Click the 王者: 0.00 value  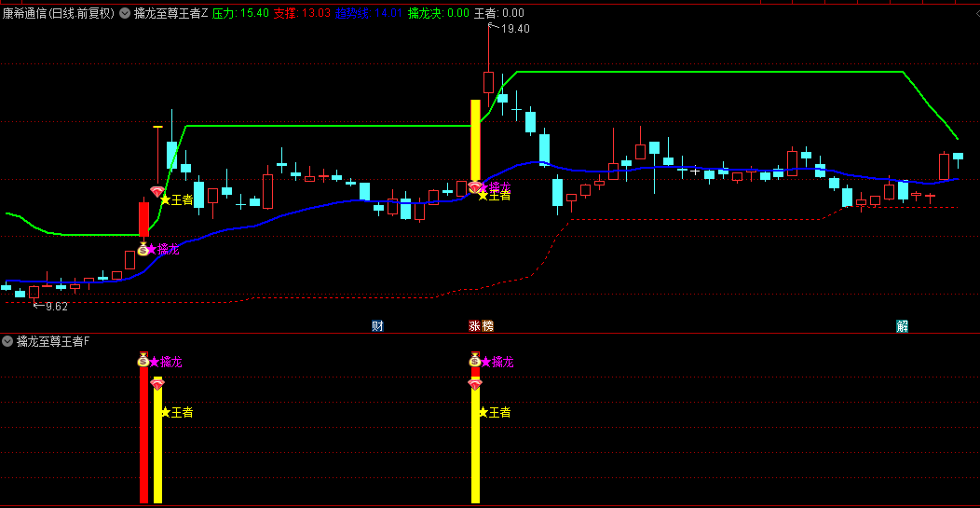pos(499,12)
